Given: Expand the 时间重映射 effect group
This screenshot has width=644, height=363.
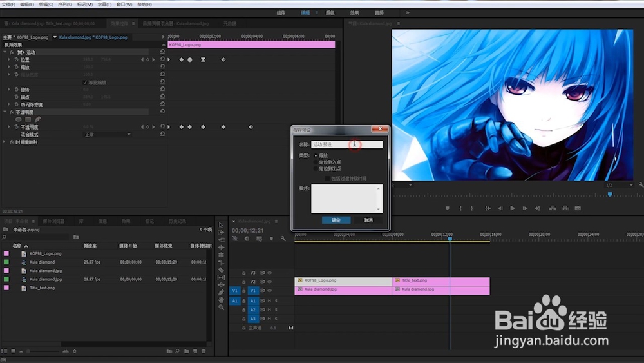Looking at the screenshot, I should point(5,142).
